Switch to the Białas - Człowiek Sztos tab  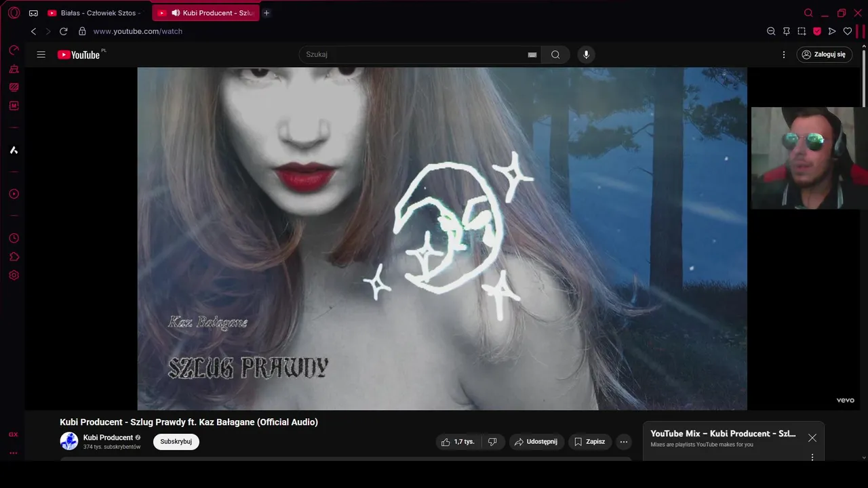[95, 13]
